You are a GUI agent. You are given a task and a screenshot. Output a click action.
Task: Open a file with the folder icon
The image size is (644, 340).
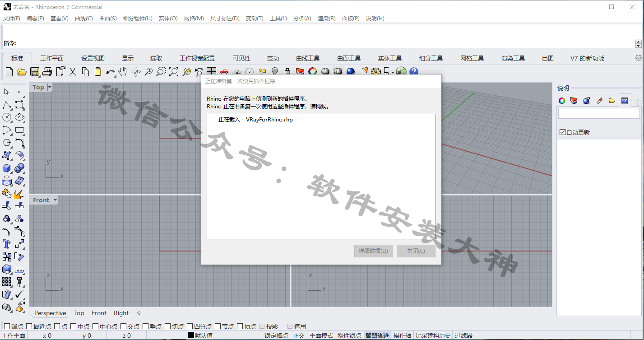(22, 72)
